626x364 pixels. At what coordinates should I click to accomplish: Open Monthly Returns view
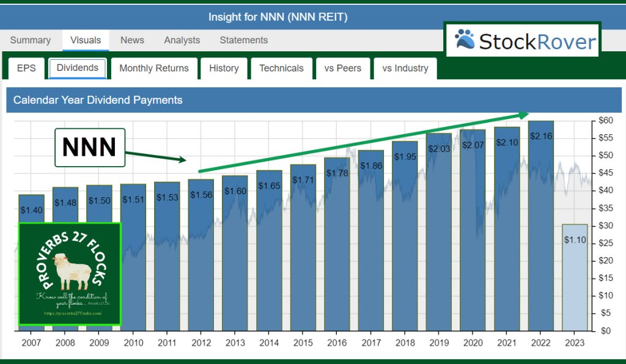(x=154, y=68)
